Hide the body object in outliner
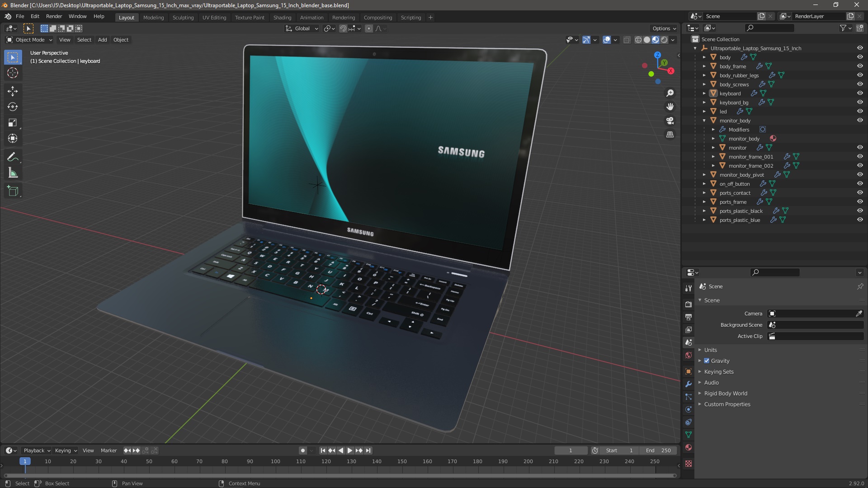This screenshot has height=488, width=868. 860,57
